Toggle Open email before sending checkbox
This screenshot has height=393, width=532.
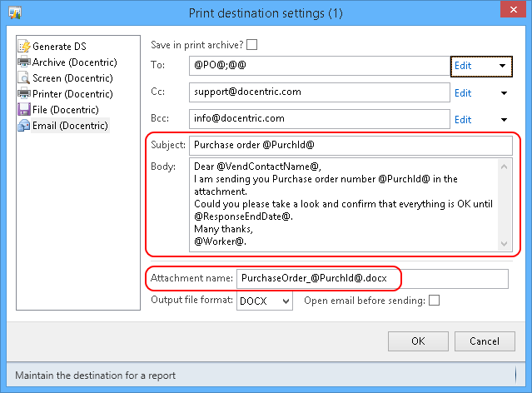pos(434,301)
